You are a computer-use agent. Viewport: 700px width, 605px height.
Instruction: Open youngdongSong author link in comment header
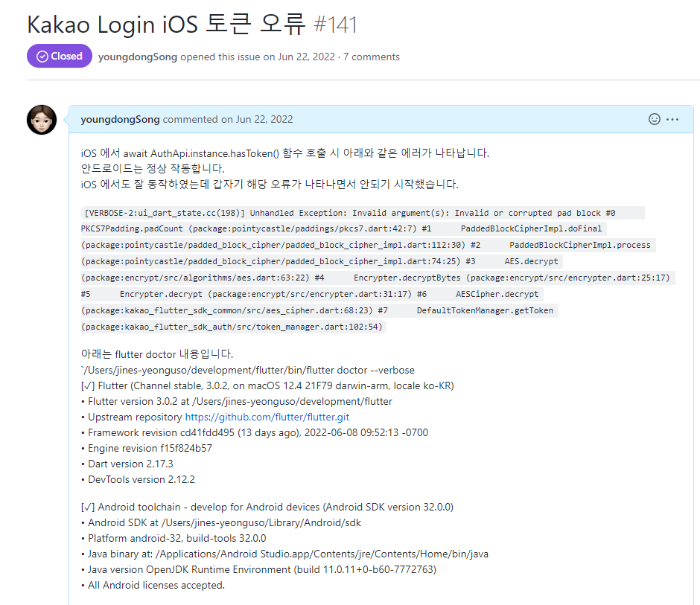tap(120, 120)
